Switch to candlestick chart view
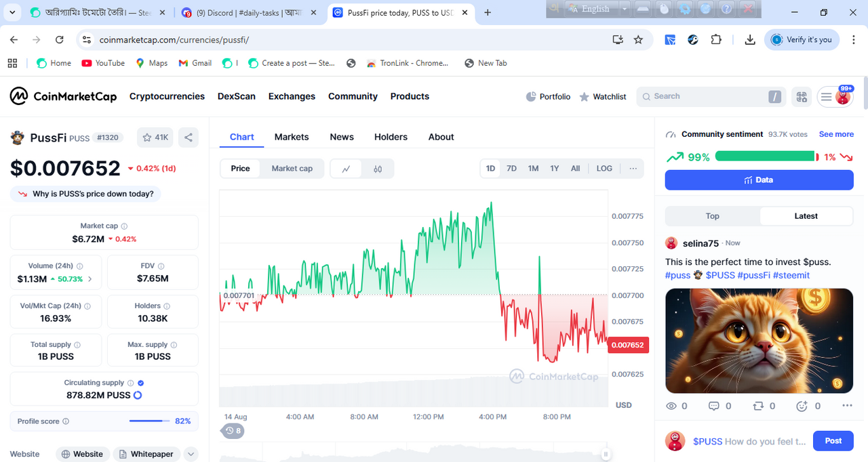Screen dimensions: 868x462 pyautogui.click(x=378, y=169)
